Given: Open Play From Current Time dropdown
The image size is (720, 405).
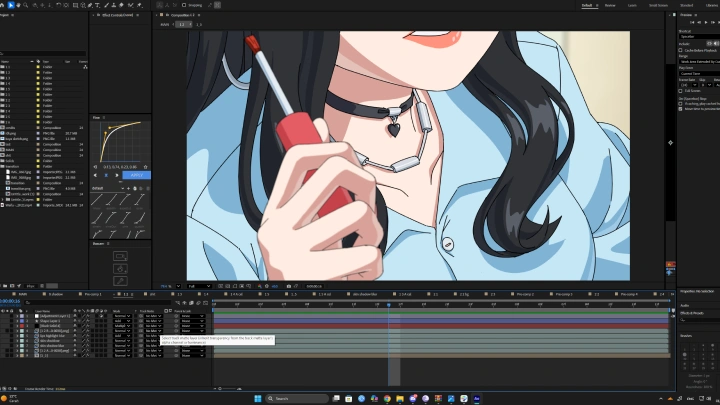Looking at the screenshot, I should (699, 73).
